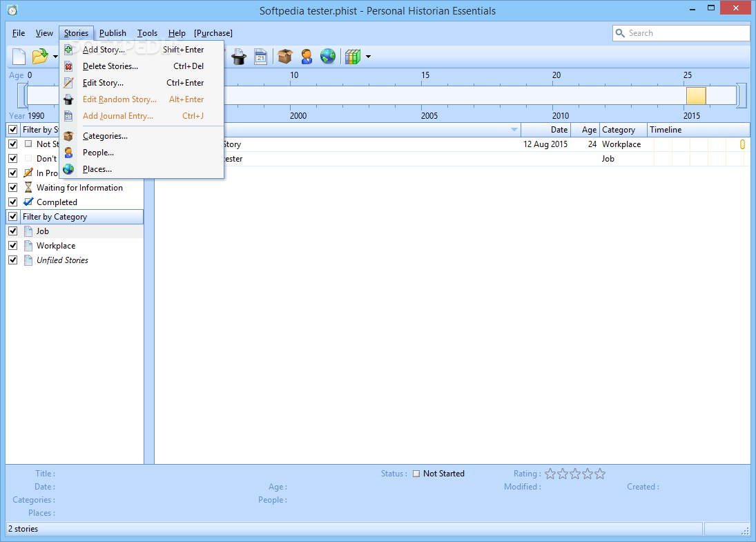Open the Tools menu

(x=148, y=32)
